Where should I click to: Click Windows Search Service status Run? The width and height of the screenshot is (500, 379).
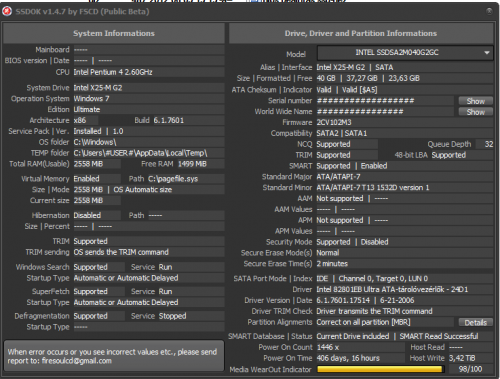(165, 267)
